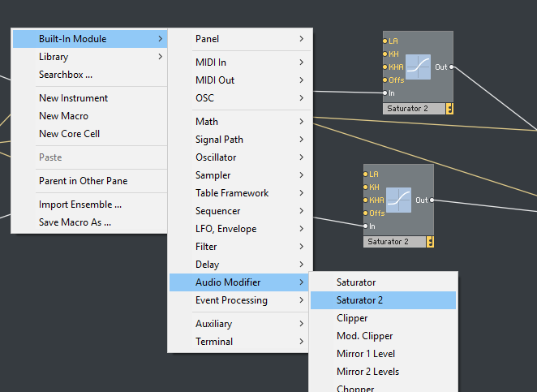This screenshot has height=392, width=537.
Task: Choose Import Ensemble from the context menu
Action: click(79, 205)
